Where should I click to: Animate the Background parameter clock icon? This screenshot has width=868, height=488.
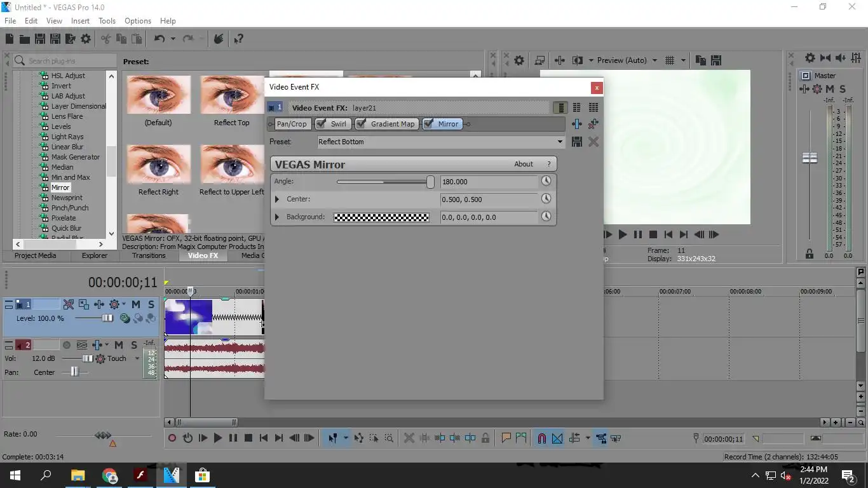coord(546,217)
